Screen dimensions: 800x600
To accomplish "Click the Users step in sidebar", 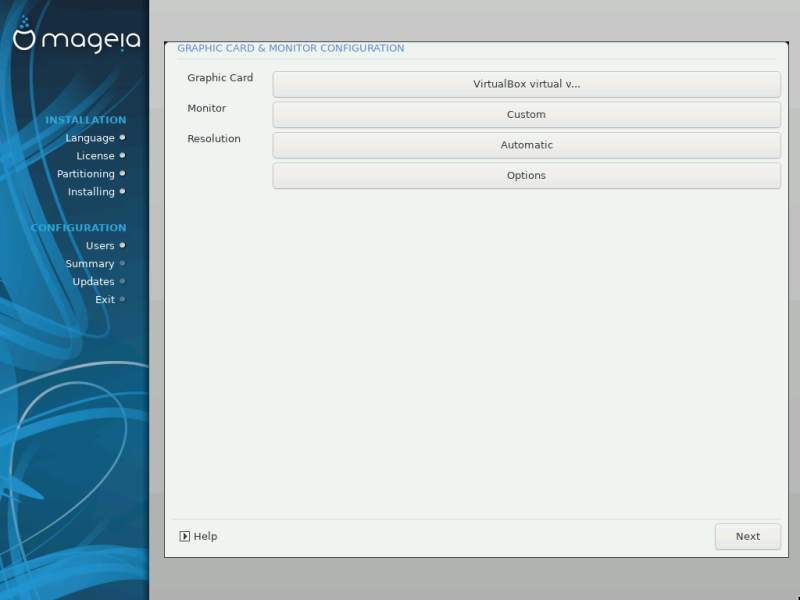I will tap(100, 246).
